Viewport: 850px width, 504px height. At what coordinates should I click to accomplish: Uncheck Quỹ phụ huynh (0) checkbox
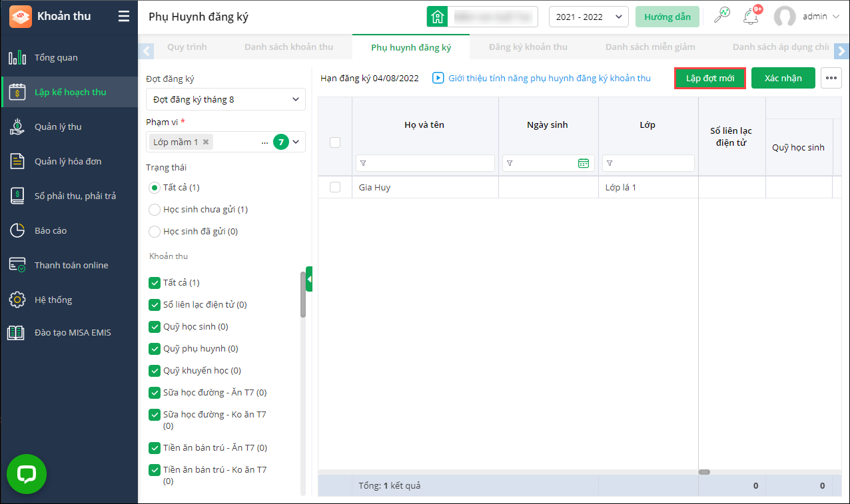point(155,349)
